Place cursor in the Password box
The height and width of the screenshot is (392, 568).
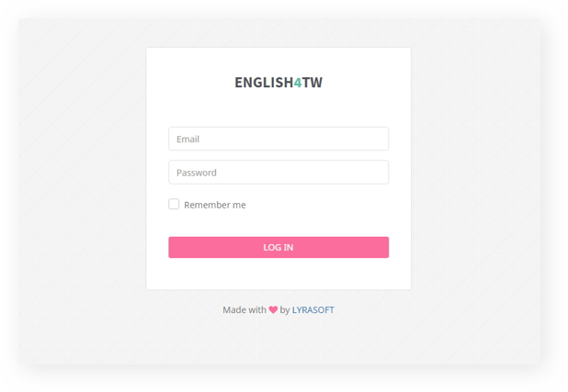click(x=278, y=173)
